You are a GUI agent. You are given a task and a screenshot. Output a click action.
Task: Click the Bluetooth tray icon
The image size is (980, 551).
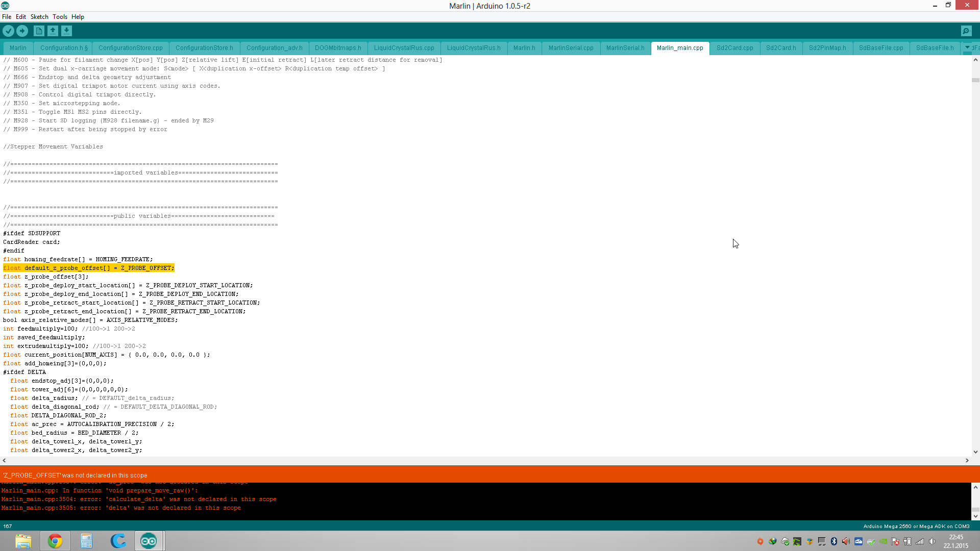834,541
